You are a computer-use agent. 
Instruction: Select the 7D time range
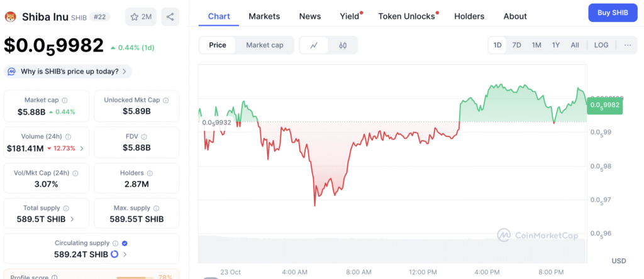pyautogui.click(x=516, y=45)
